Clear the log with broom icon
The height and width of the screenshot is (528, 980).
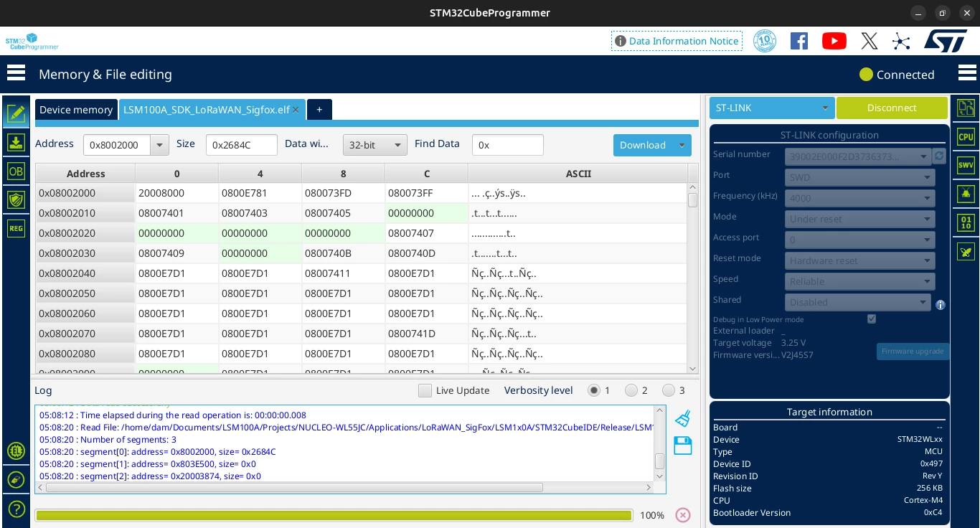click(683, 418)
